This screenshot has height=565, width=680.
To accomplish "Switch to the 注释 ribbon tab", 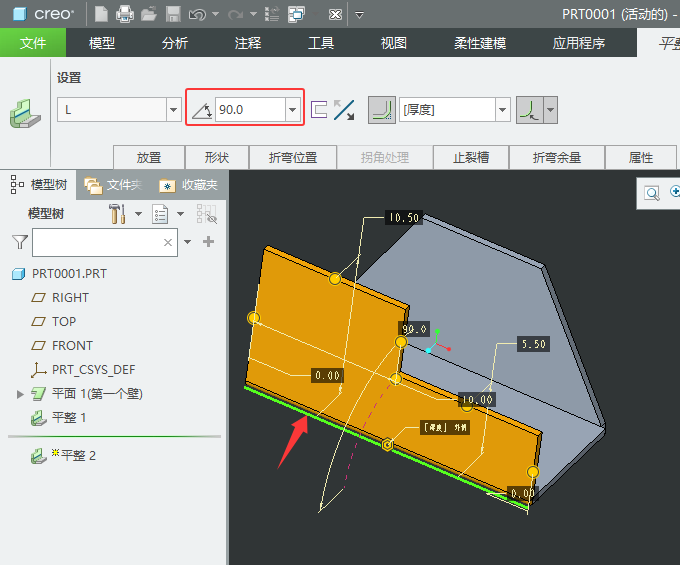I will [248, 43].
